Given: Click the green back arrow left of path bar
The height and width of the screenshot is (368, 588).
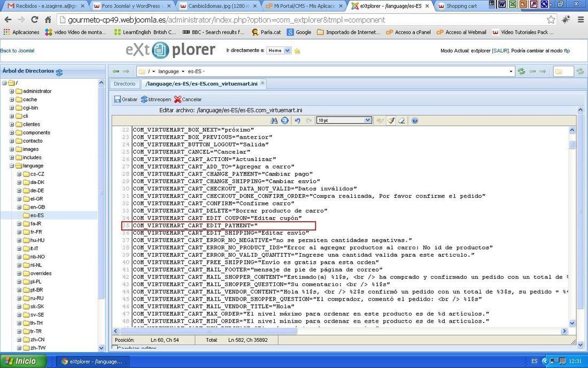Looking at the screenshot, I should 116,71.
